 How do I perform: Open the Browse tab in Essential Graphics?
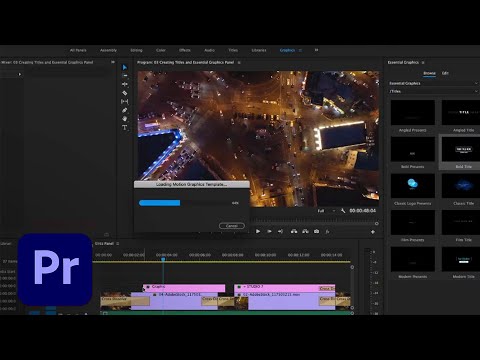click(429, 73)
